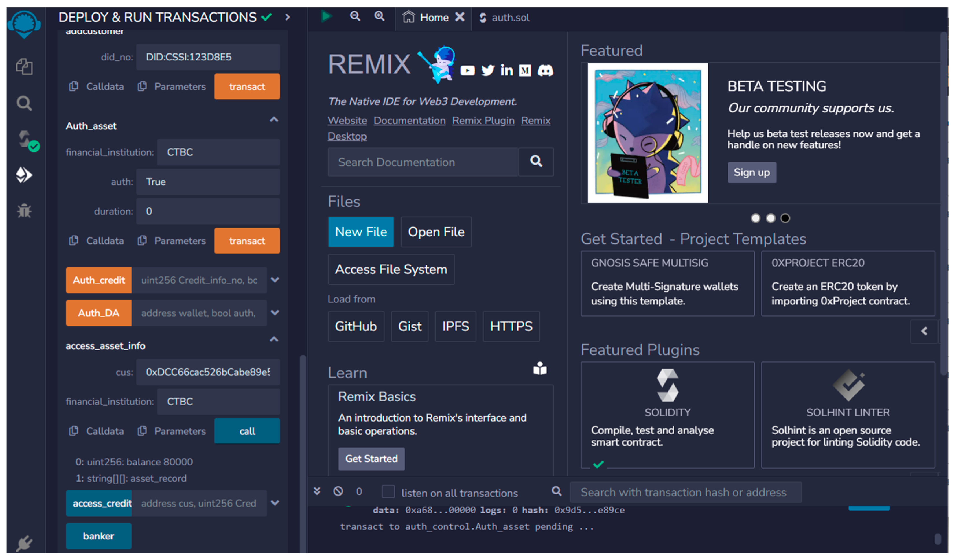
Task: Collapse the access_asset_info function section
Action: tap(274, 339)
